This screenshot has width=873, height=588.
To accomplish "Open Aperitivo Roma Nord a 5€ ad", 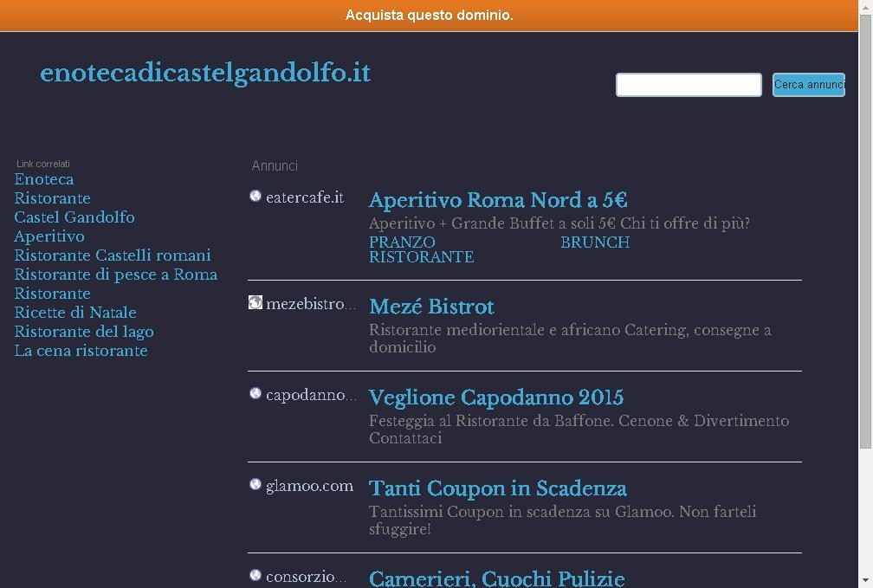I will tap(498, 200).
